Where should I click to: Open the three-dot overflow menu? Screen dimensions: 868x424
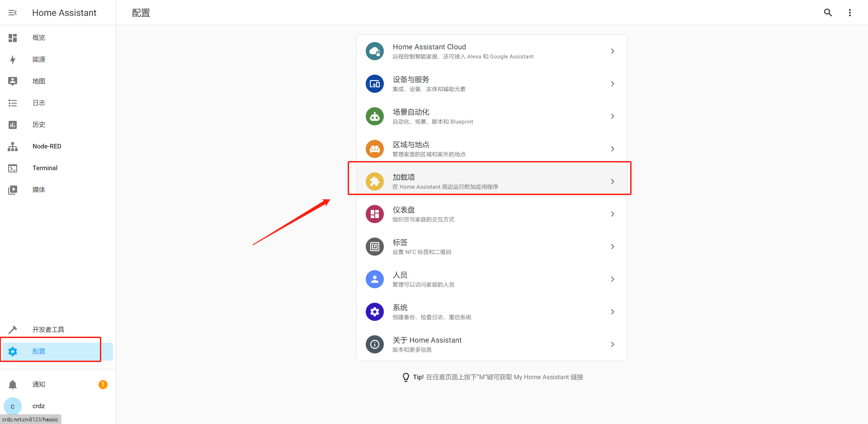coord(849,13)
